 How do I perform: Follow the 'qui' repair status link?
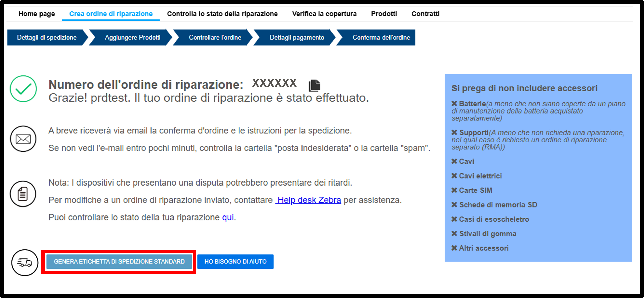click(228, 218)
